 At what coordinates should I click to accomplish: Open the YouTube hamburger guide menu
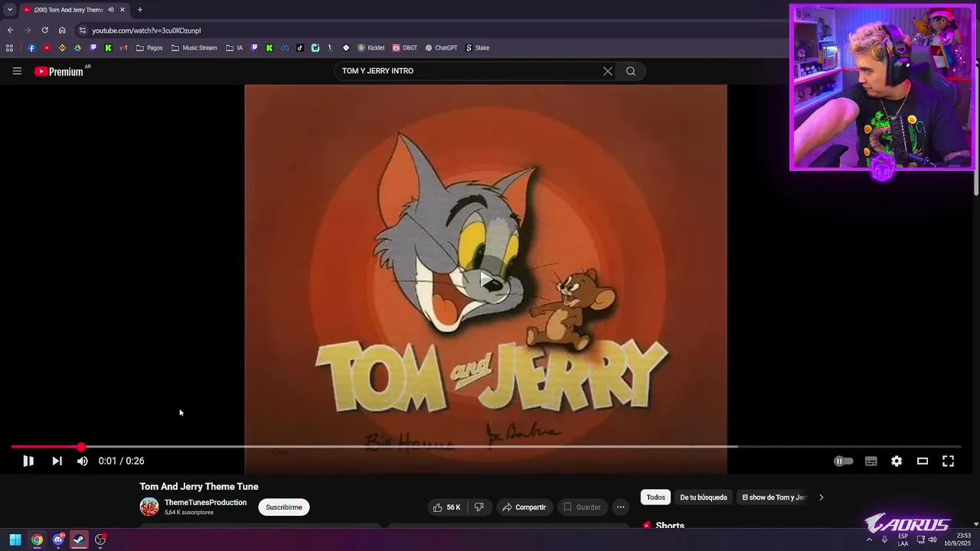(x=17, y=71)
